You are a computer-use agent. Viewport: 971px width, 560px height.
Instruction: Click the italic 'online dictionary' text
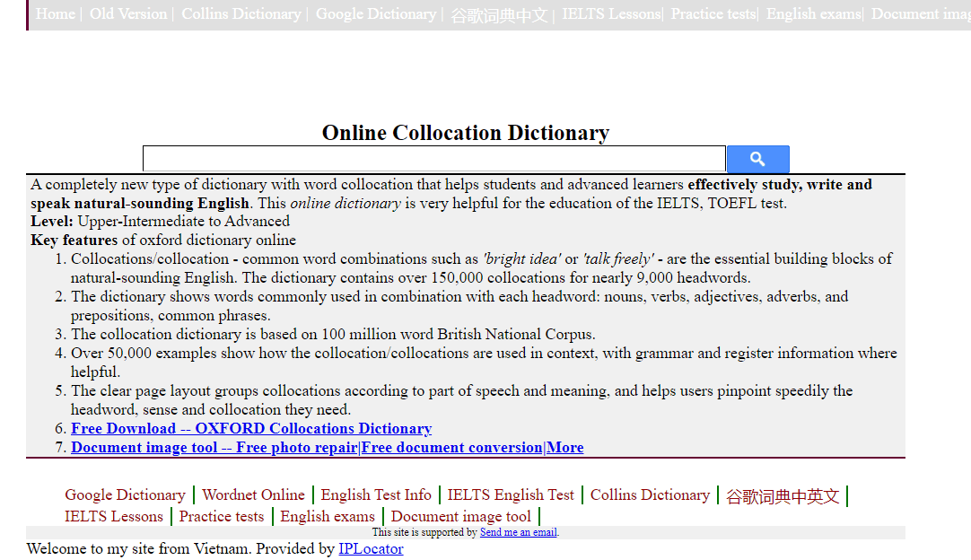pos(346,203)
